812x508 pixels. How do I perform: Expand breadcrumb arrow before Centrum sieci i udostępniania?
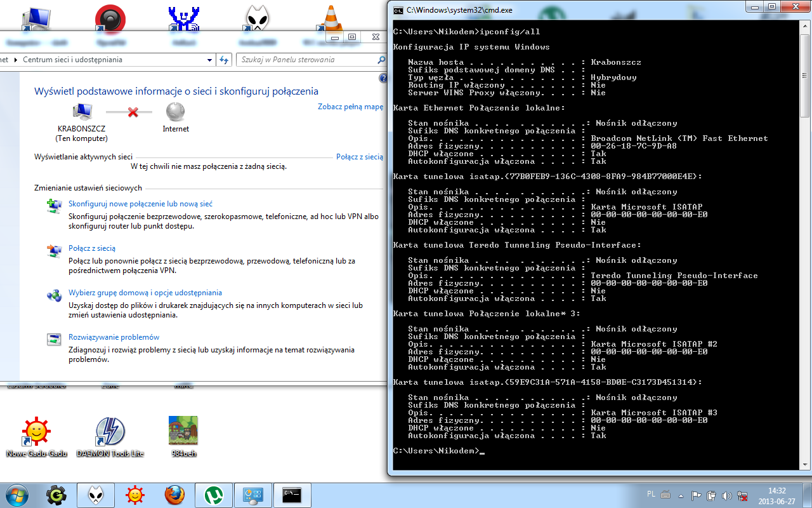coord(17,60)
